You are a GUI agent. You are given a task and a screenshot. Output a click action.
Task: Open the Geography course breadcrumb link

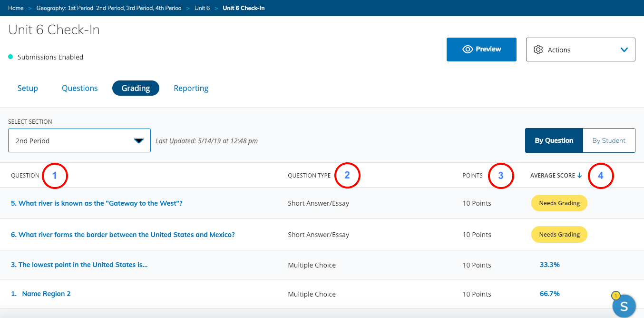109,8
